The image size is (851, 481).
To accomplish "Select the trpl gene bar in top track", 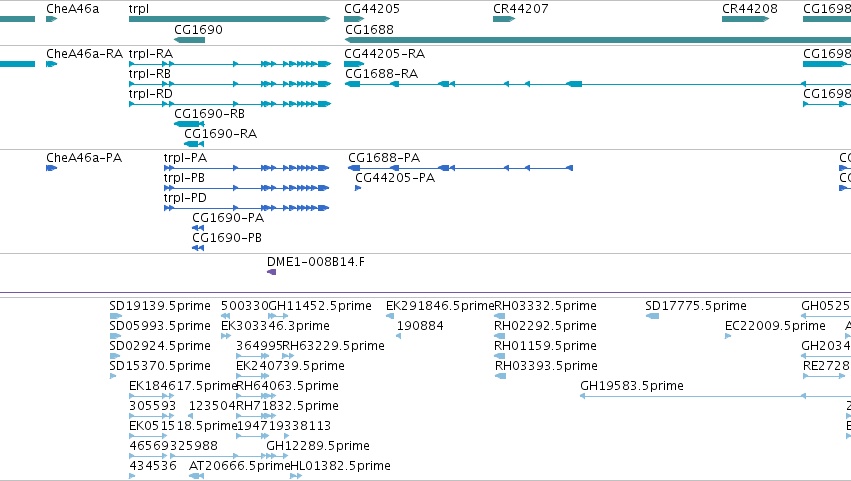I will click(x=229, y=19).
